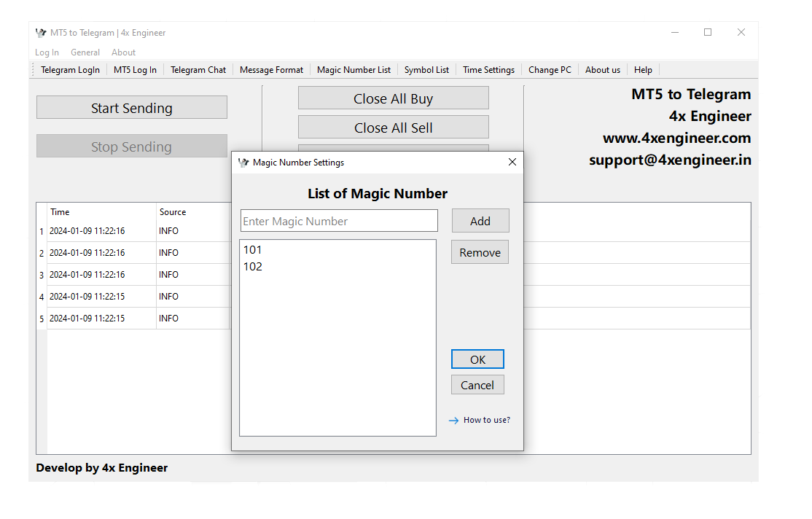Open Telegram LogIn toolbar item
This screenshot has width=812, height=519.
click(71, 70)
